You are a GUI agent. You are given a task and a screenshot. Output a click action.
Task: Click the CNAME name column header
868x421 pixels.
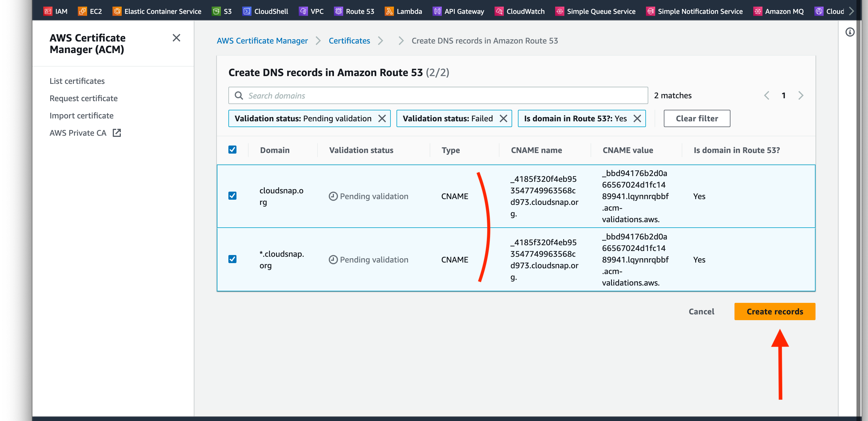(536, 150)
